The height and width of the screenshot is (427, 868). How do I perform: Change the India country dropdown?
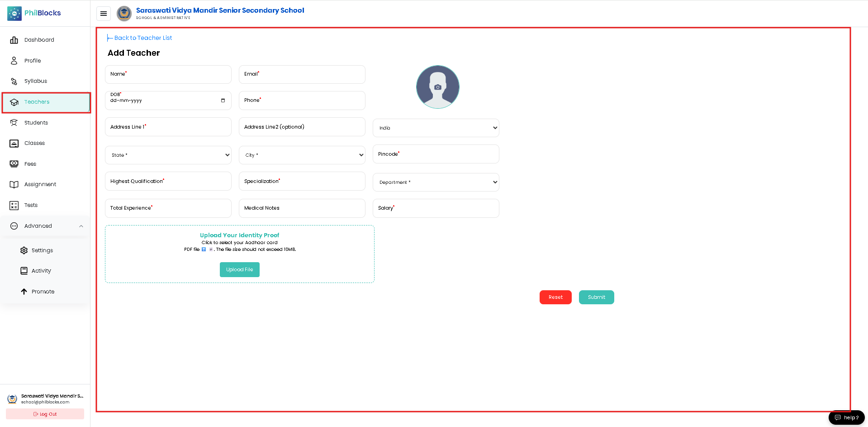436,128
